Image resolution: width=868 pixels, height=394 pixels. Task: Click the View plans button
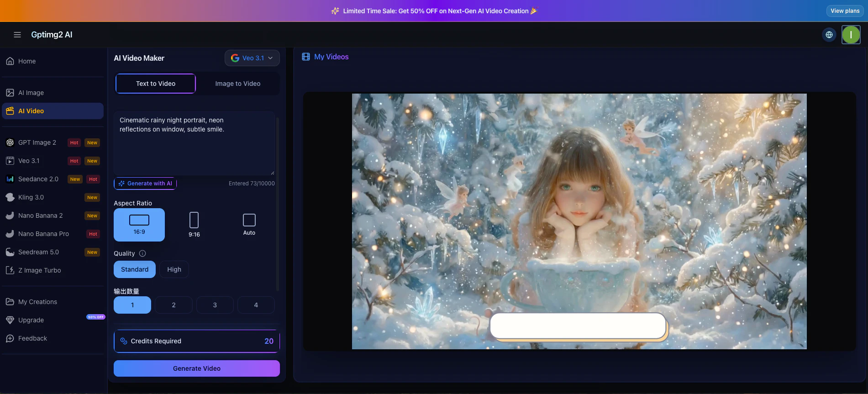click(845, 11)
